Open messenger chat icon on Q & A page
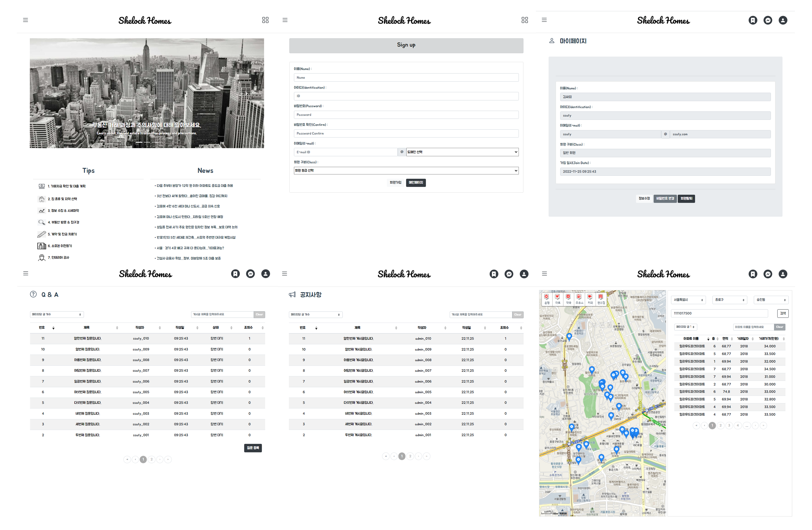The image size is (812, 530). [250, 274]
